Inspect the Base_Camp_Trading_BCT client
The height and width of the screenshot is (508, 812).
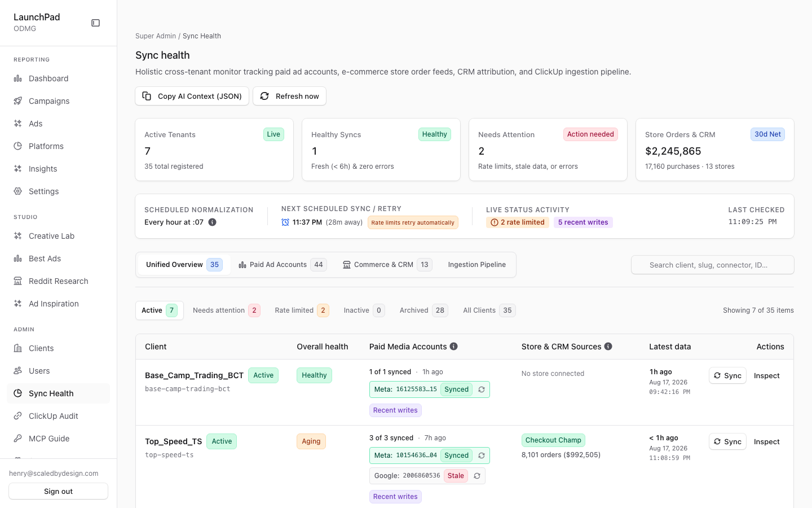(767, 376)
